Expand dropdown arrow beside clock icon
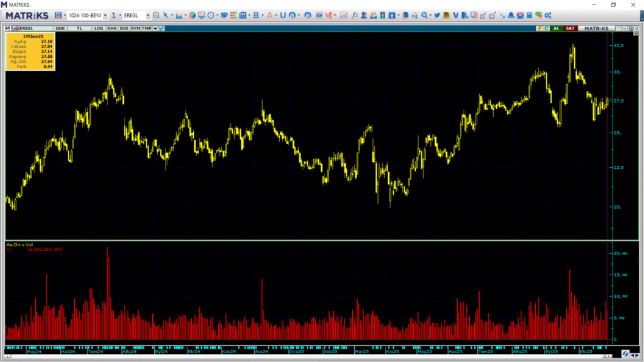This screenshot has width=644, height=362. click(x=217, y=15)
